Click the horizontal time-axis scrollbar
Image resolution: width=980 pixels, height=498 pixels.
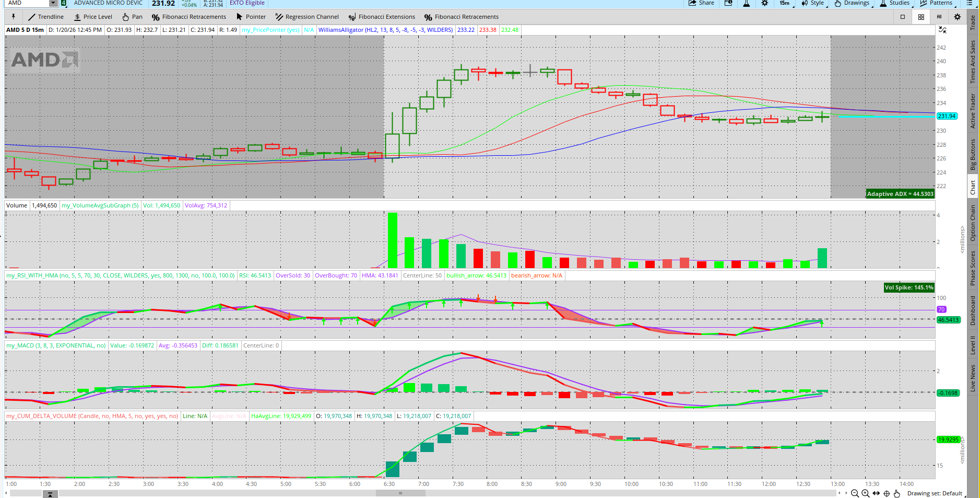tap(400, 493)
